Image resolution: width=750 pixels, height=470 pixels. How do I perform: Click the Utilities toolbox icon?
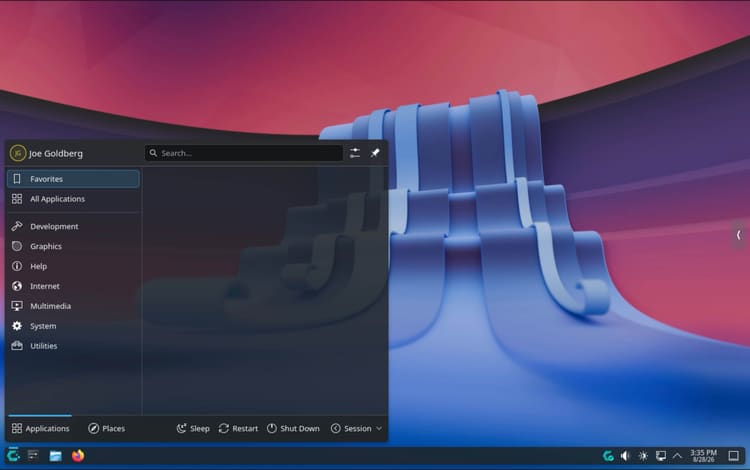click(17, 346)
